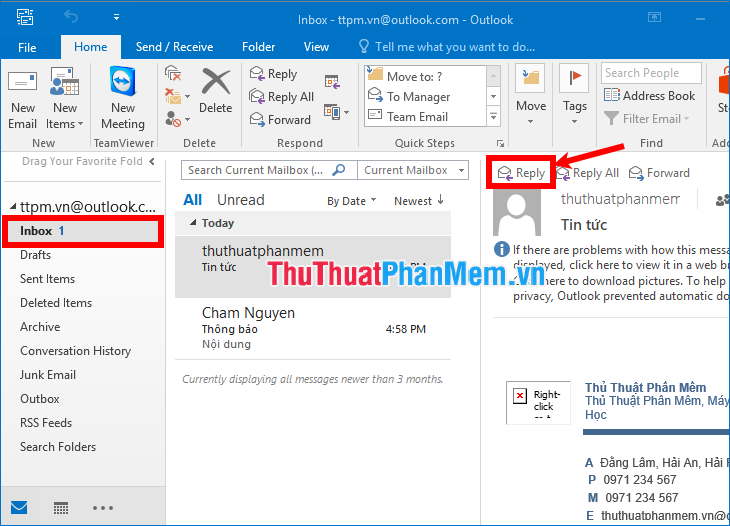Image resolution: width=730 pixels, height=526 pixels.
Task: Open the More respond actions dropdown
Action: pos(337,112)
